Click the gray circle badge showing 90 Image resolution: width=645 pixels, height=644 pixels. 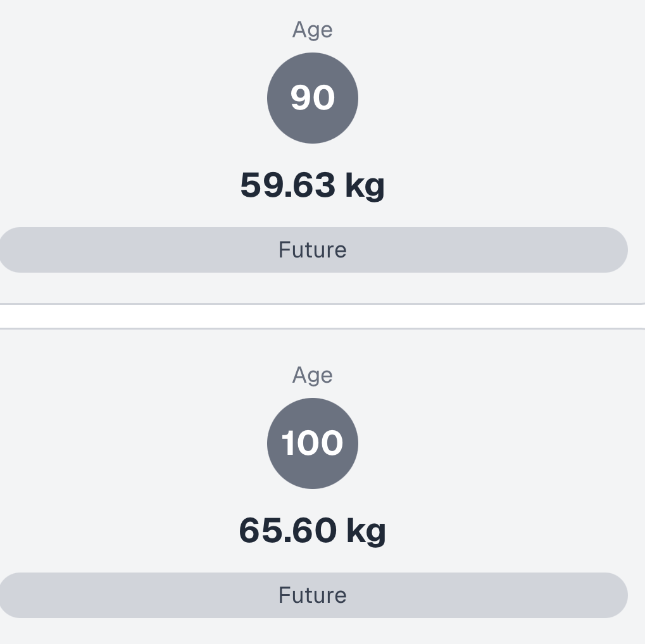click(313, 98)
